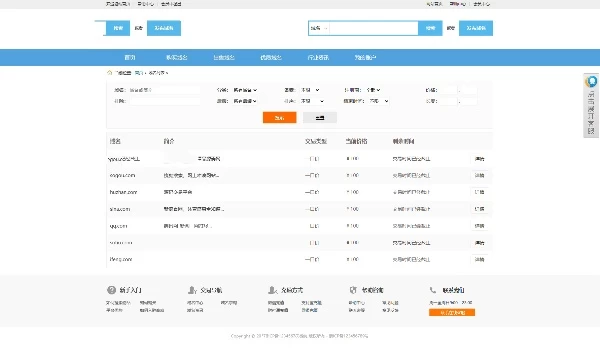Expand the 分类 category dropdown filter
Viewport: 600px width, 364px height.
tap(245, 90)
